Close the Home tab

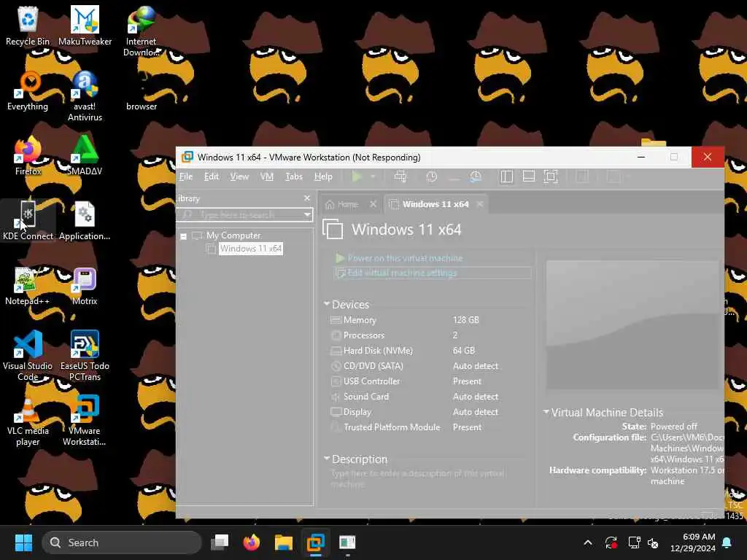click(x=373, y=204)
